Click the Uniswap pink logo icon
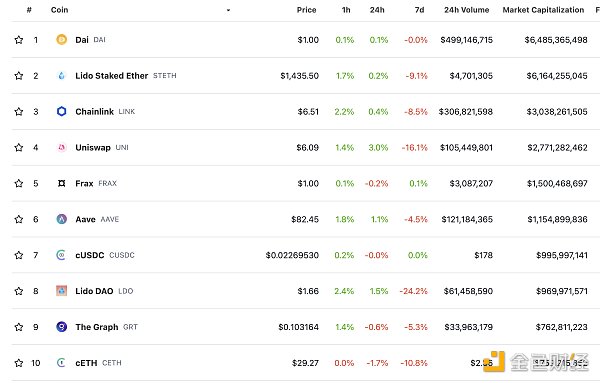The image size is (600, 383). tap(61, 147)
